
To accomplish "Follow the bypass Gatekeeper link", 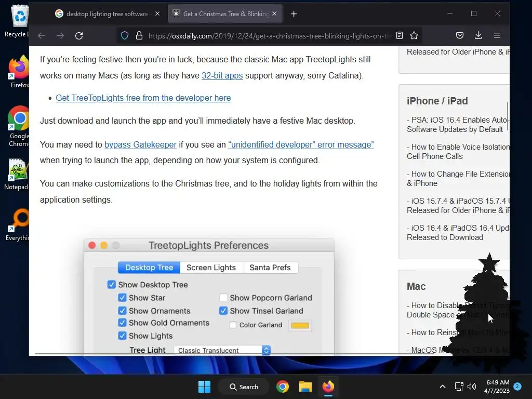I will (x=140, y=144).
